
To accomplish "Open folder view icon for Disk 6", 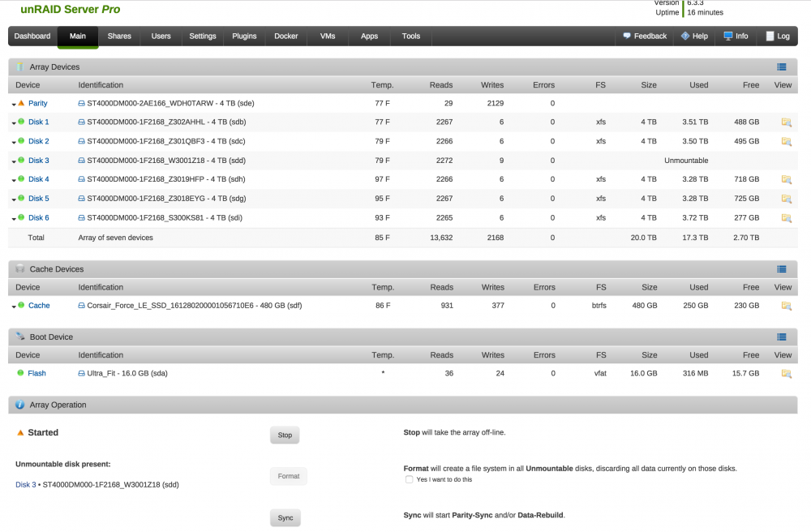I will [x=786, y=218].
